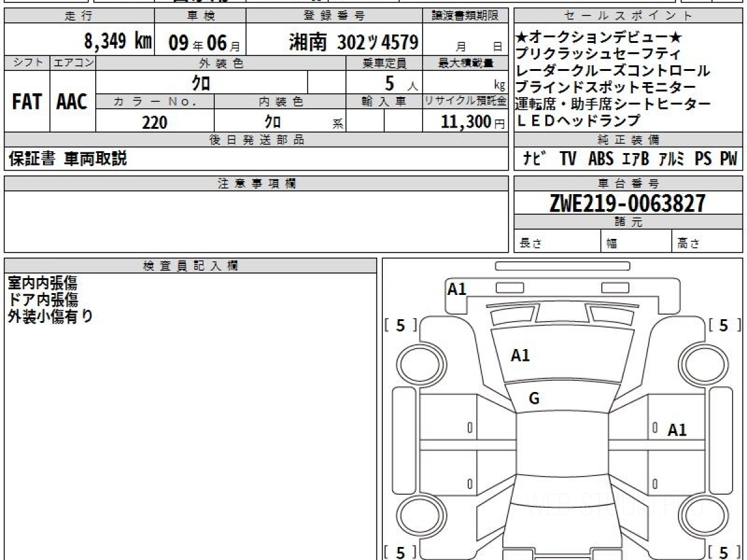Select the クロ value under 外装色

202,83
